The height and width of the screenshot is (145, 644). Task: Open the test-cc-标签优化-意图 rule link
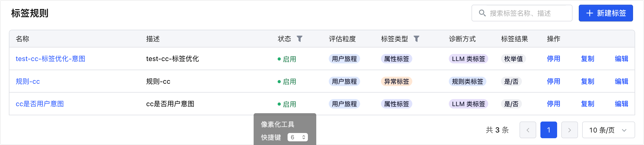click(50, 59)
